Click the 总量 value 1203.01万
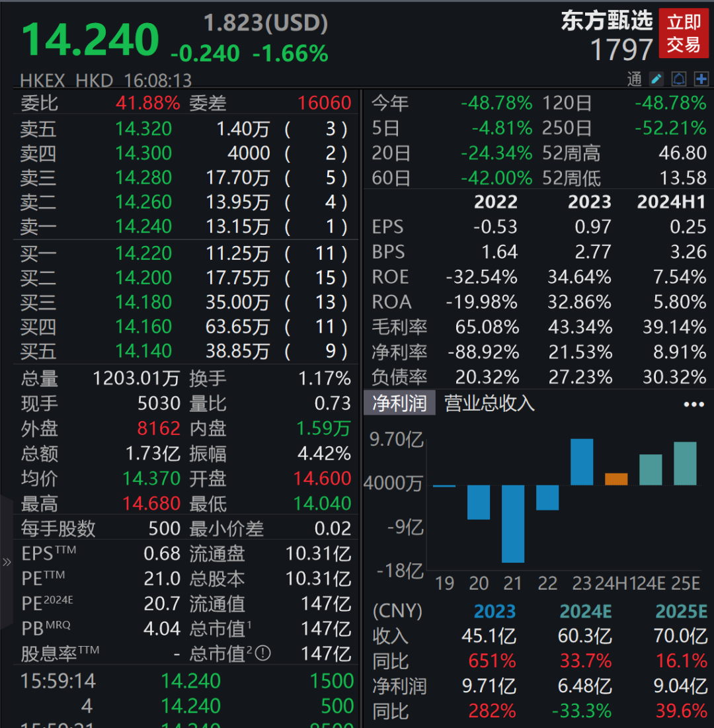714x728 pixels. [136, 378]
